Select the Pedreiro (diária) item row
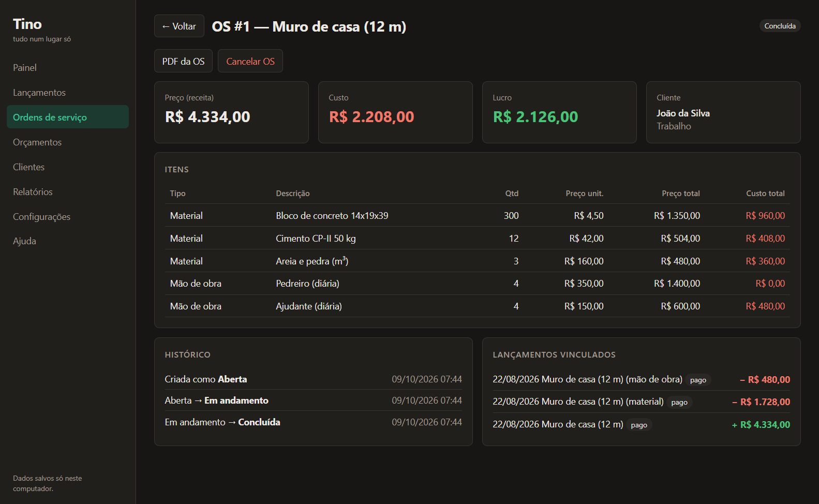 click(x=477, y=284)
